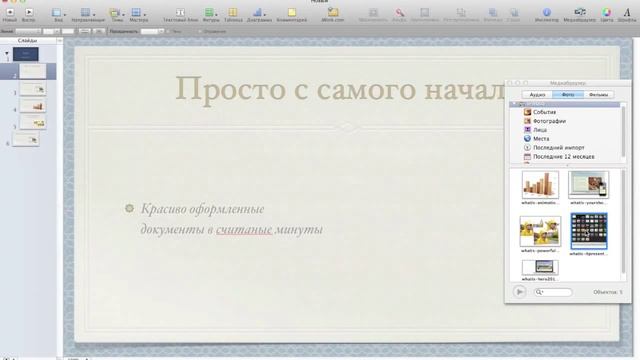The image size is (640, 360).
Task: Select the laptop hero photo thumbnail
Action: [x=540, y=268]
